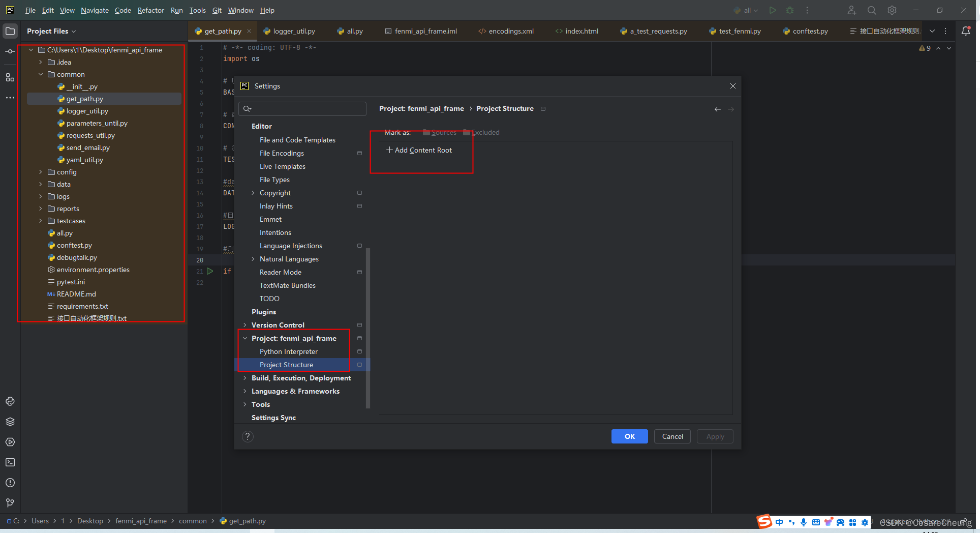Select Settings Sync in settings tree
This screenshot has width=980, height=533.
click(273, 418)
